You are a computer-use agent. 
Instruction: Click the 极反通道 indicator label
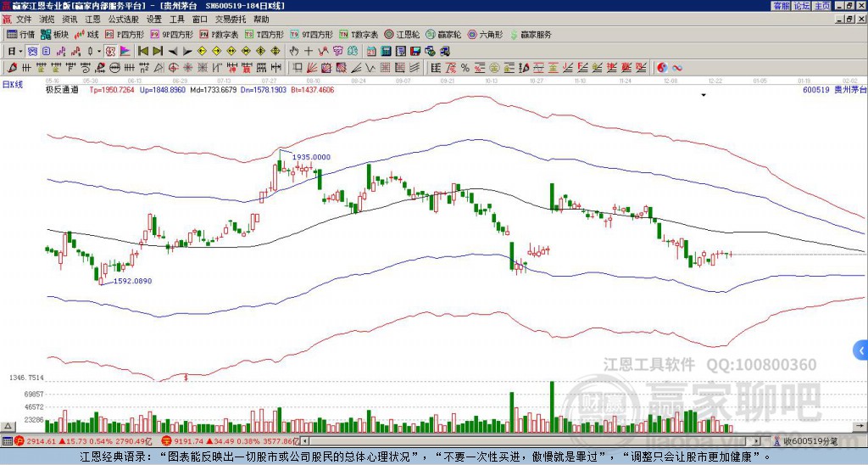62,89
